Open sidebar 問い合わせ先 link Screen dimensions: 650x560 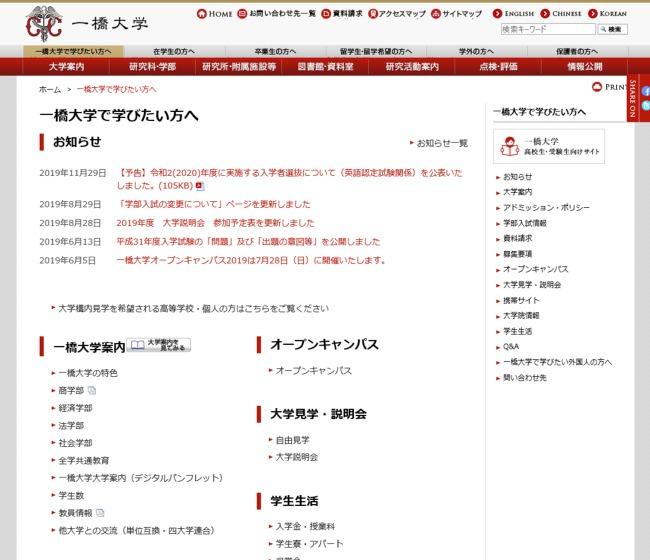coord(525,378)
